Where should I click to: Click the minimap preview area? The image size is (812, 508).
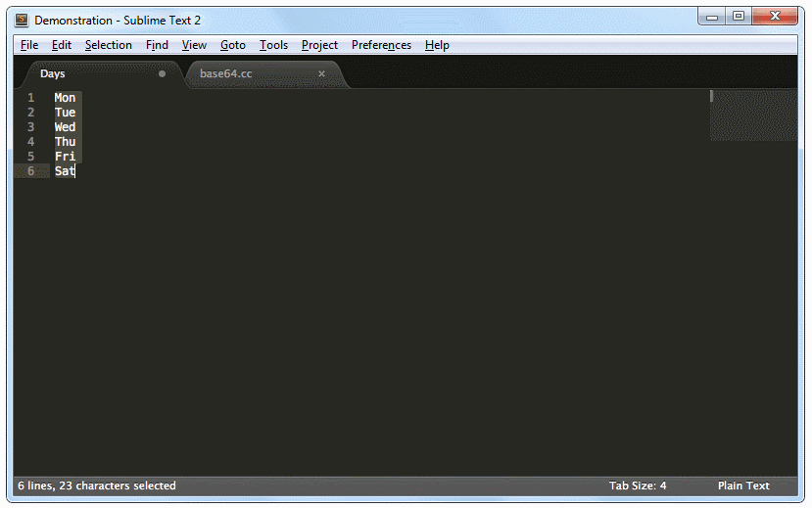coord(753,115)
